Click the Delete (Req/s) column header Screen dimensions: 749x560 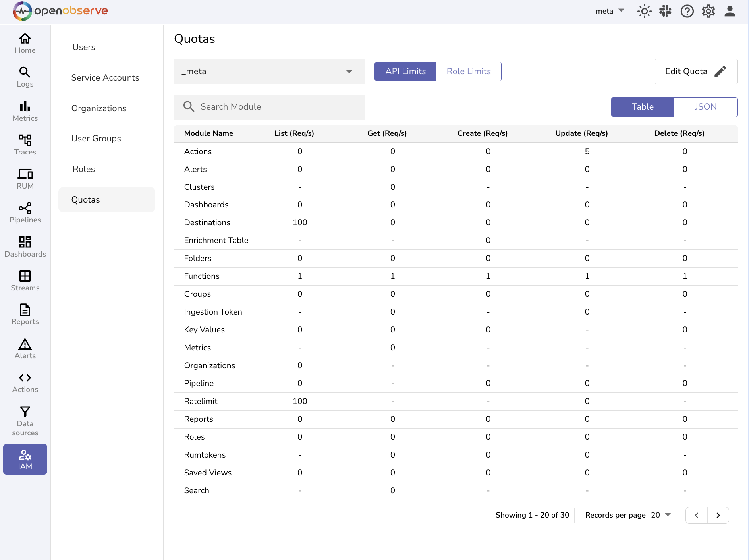679,133
